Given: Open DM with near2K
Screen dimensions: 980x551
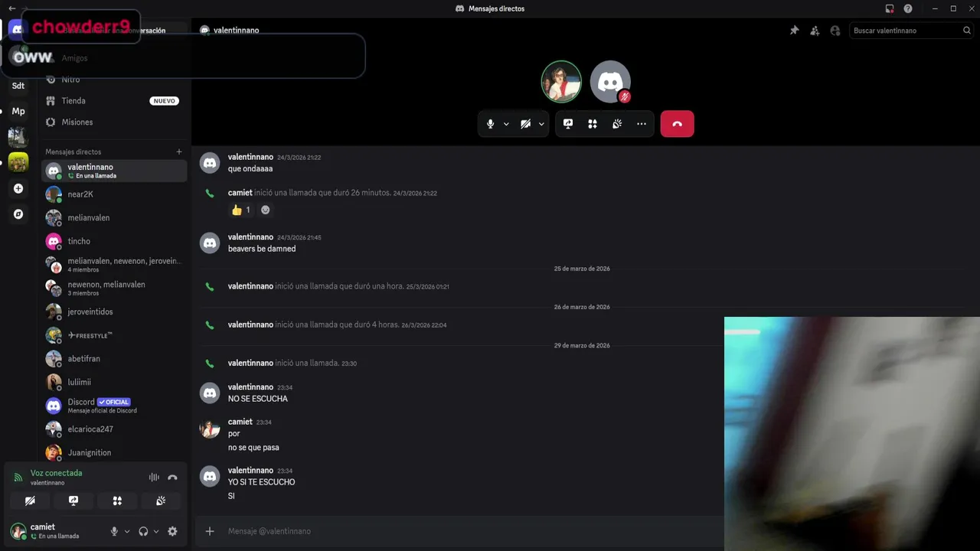Looking at the screenshot, I should pos(115,194).
